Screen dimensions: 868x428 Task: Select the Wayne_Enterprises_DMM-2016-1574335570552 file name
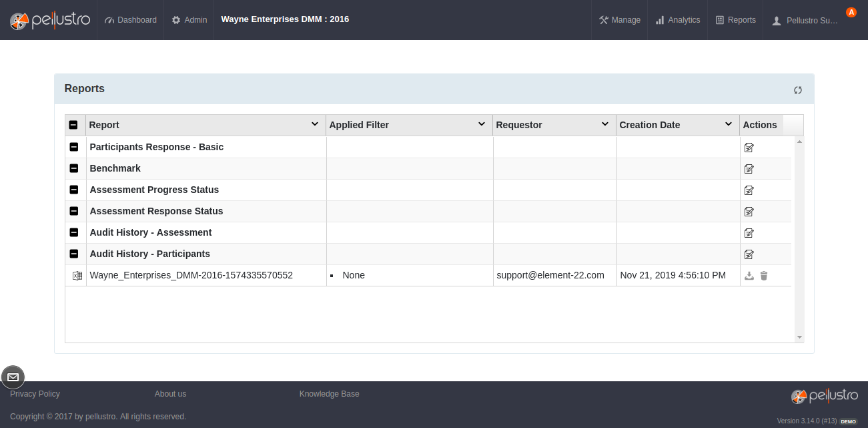191,275
